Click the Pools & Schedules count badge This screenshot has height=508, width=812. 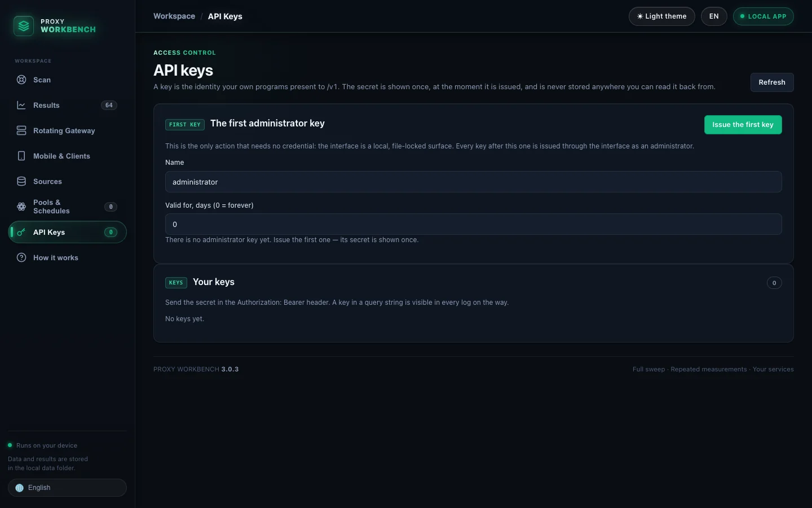click(x=111, y=207)
